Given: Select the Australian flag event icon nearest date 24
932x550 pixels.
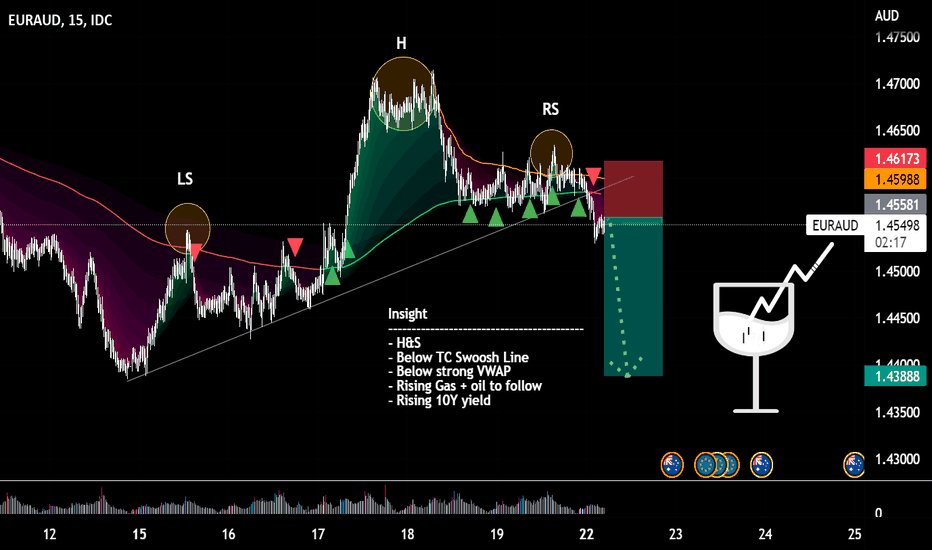Looking at the screenshot, I should pyautogui.click(x=761, y=465).
